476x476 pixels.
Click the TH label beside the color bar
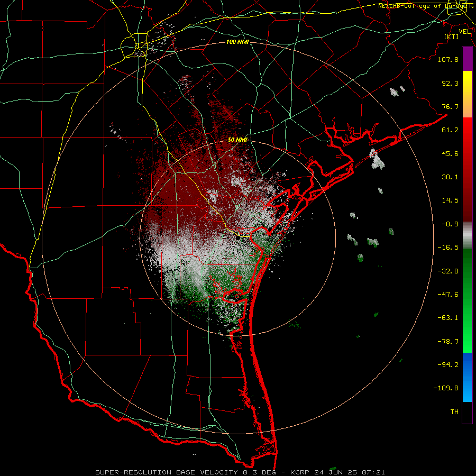[x=454, y=412]
